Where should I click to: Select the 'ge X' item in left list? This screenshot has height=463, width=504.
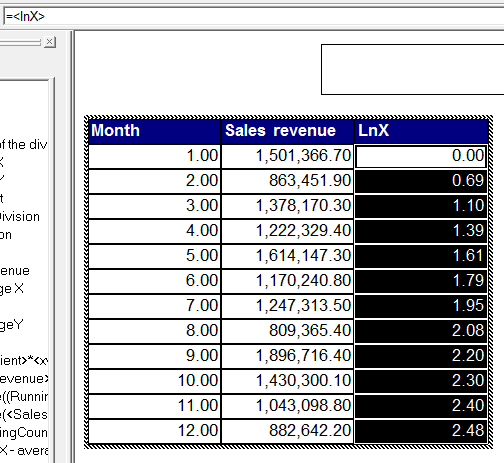[12, 289]
